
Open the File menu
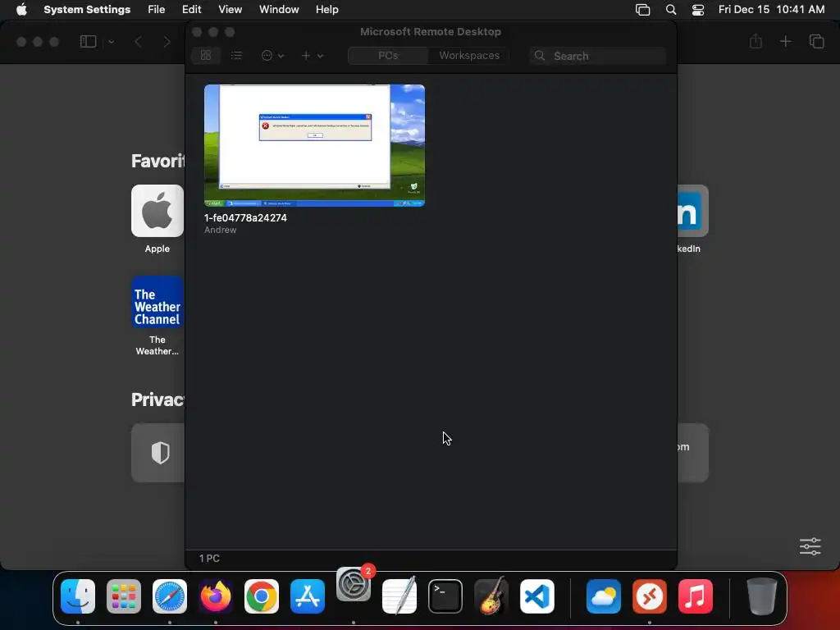(x=157, y=9)
